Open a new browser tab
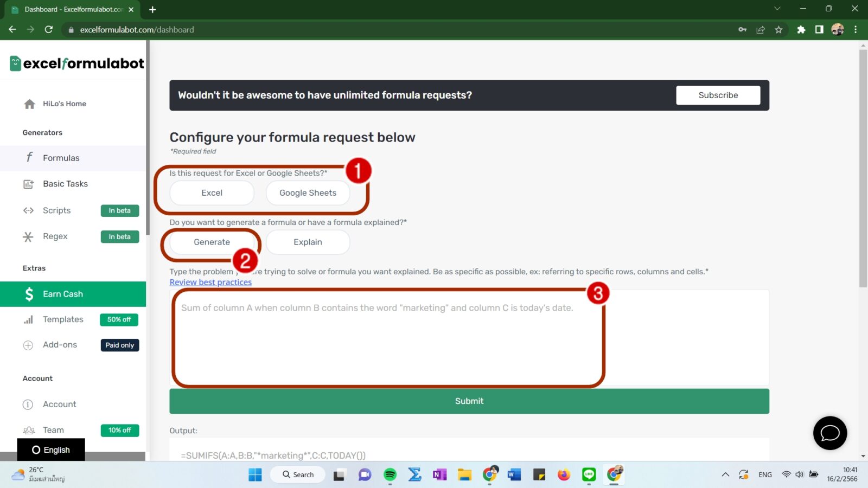 [152, 10]
